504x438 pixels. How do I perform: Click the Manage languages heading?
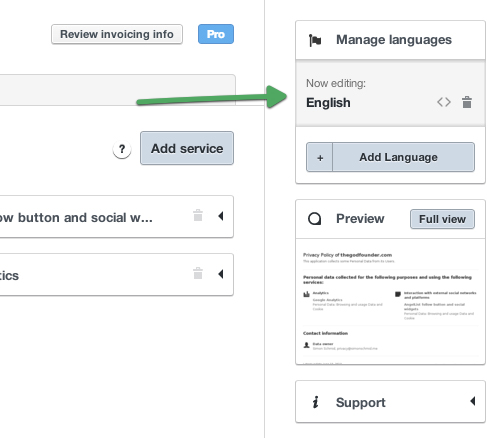tap(394, 40)
